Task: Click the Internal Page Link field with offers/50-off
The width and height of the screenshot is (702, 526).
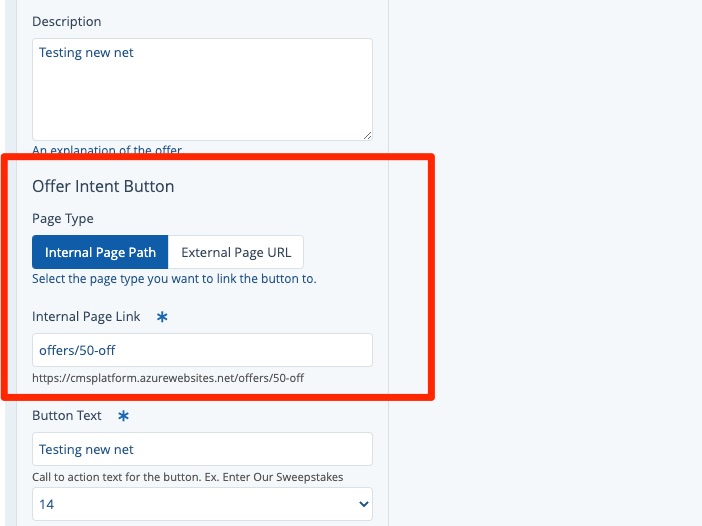Action: [202, 350]
